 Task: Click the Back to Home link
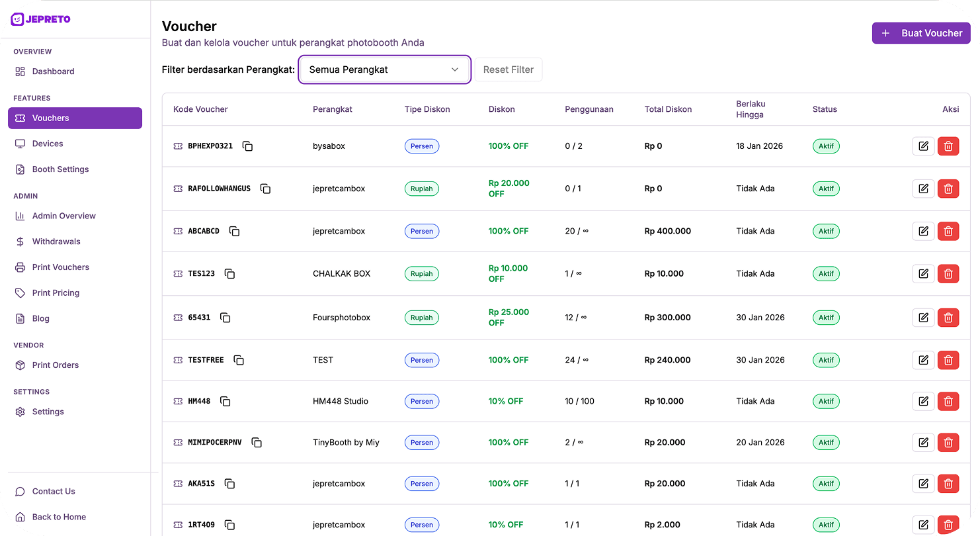(x=59, y=517)
